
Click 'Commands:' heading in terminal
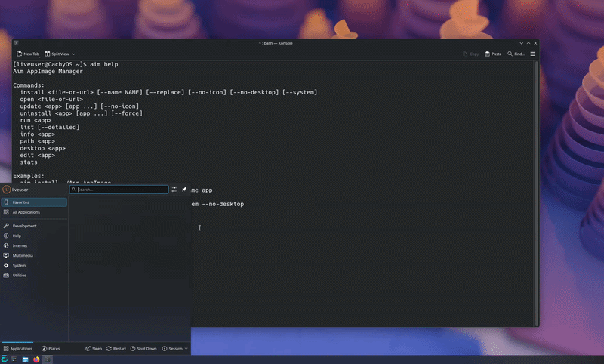29,85
